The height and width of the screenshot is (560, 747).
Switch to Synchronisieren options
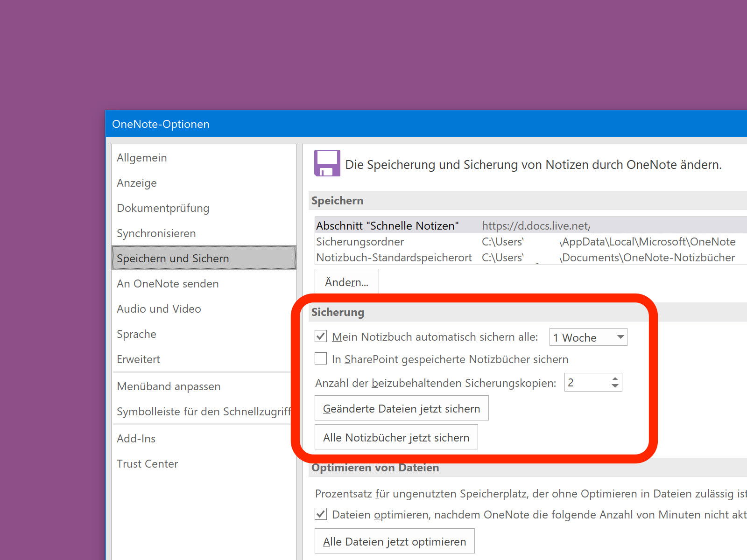[x=204, y=233]
